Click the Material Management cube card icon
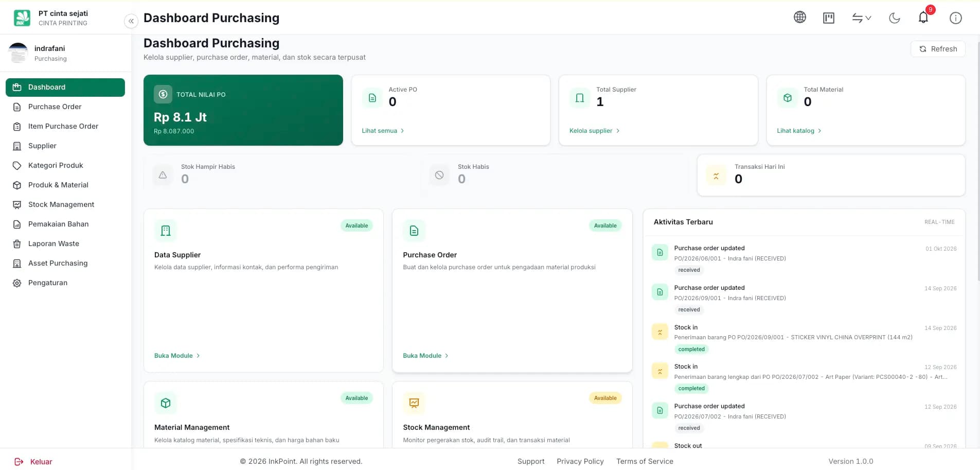Viewport: 980px width, 470px height. (166, 403)
